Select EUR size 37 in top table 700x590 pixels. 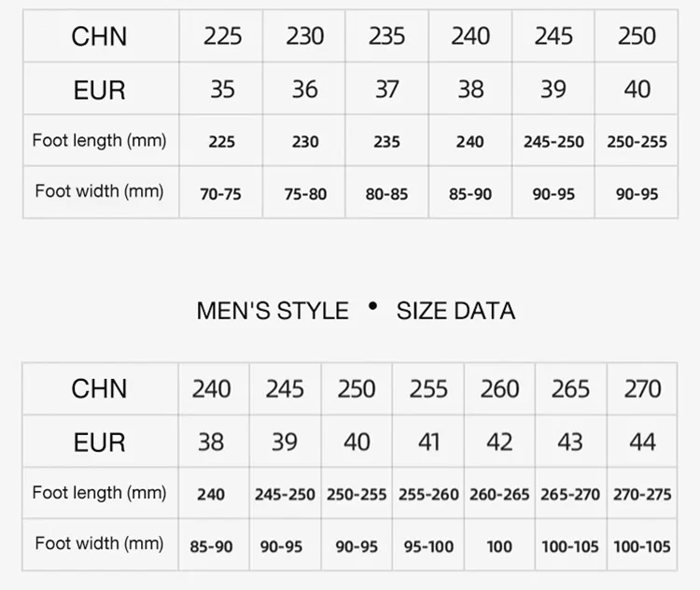386,89
